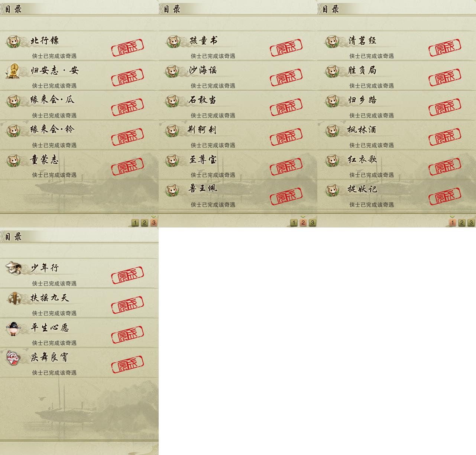
Task: Click the cat icon next to 北行镖
Action: click(14, 41)
